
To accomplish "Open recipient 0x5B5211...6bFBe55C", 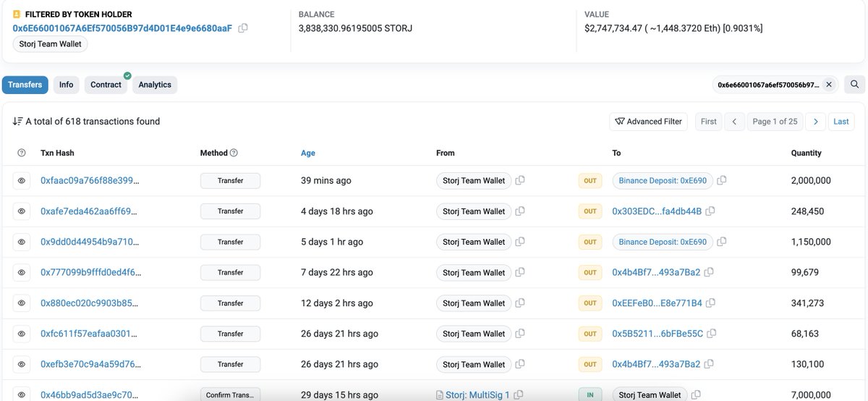I will (x=658, y=334).
